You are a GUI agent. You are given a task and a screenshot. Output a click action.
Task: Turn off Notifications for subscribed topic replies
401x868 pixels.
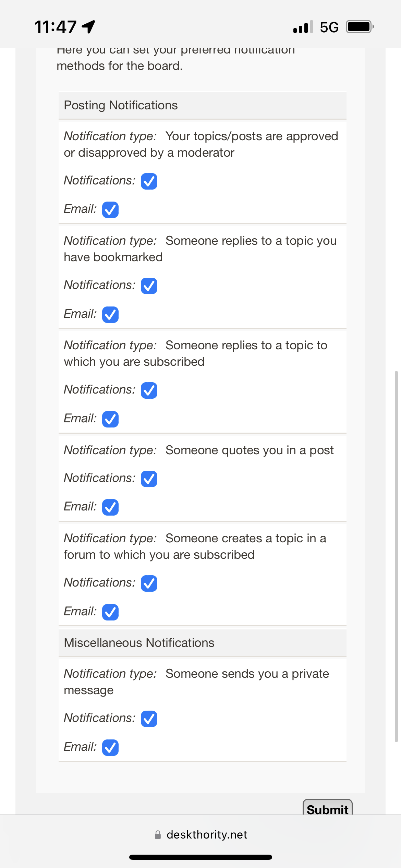[149, 390]
